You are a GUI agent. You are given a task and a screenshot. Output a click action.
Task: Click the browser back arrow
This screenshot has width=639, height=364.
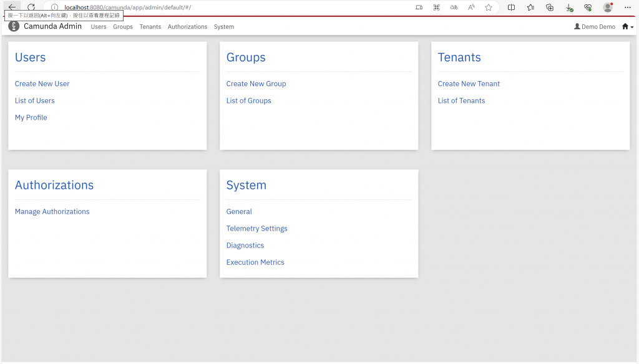12,7
